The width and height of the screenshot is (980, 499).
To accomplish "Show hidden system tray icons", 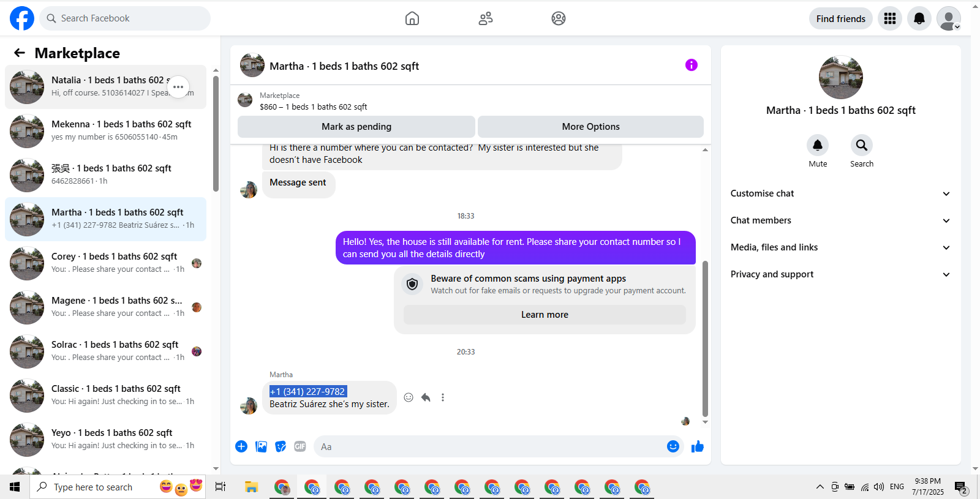I will [x=820, y=487].
